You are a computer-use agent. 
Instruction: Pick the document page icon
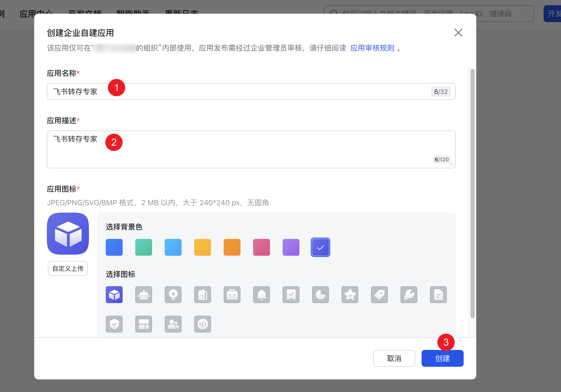pos(438,295)
